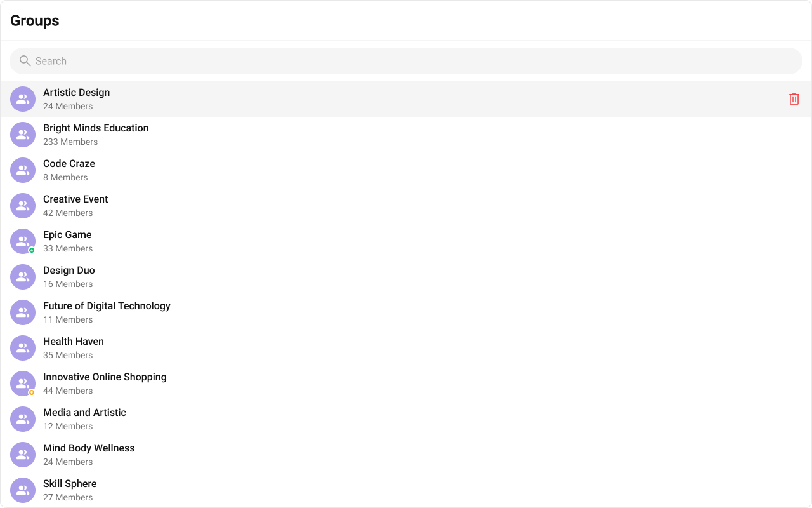Screen dimensions: 812x508
Task: Click the Innovative Online Shopping group avatar
Action: [x=23, y=384]
